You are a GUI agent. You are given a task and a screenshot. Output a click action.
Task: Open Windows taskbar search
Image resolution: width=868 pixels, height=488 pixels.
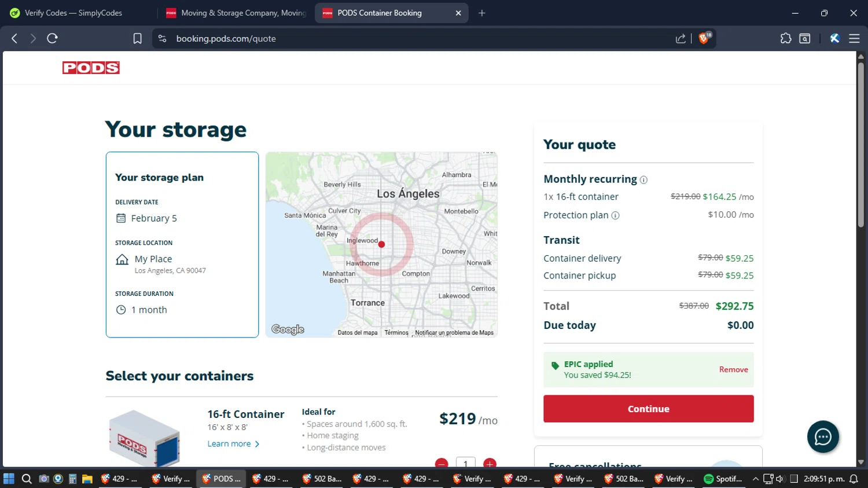27,479
